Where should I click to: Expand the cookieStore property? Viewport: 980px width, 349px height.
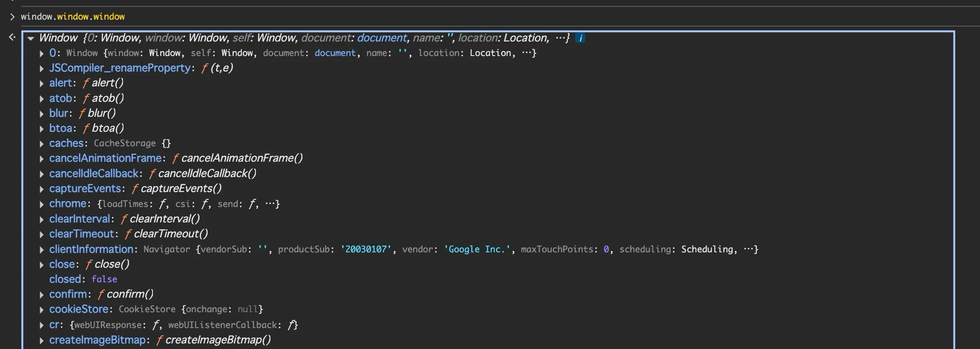(41, 310)
